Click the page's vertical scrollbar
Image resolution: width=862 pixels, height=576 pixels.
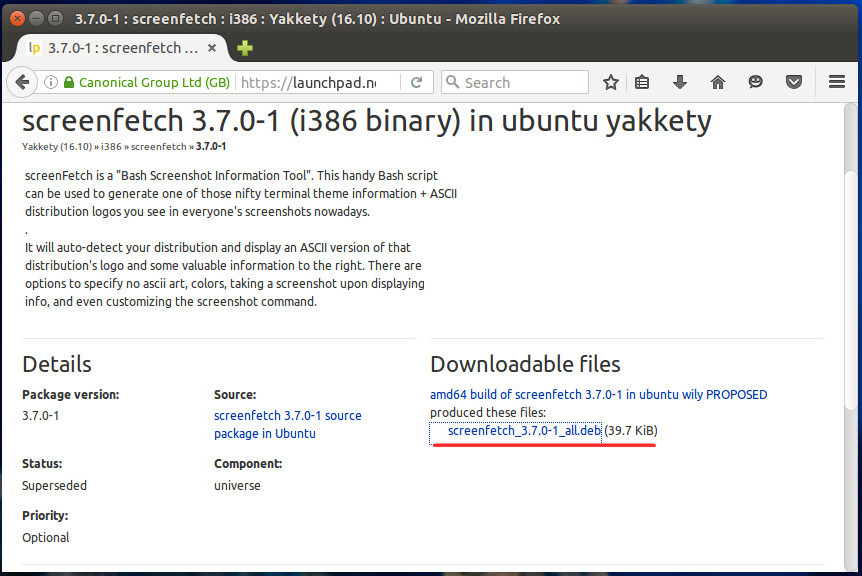click(850, 290)
